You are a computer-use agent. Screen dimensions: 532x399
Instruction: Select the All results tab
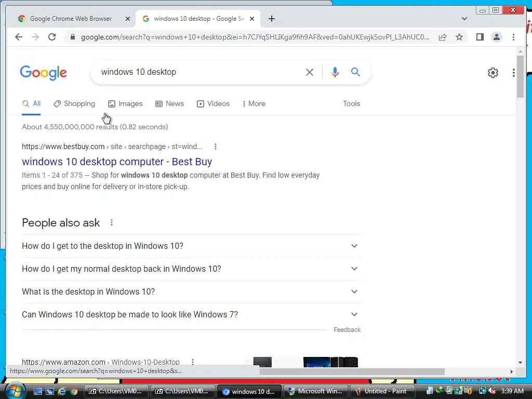point(31,104)
